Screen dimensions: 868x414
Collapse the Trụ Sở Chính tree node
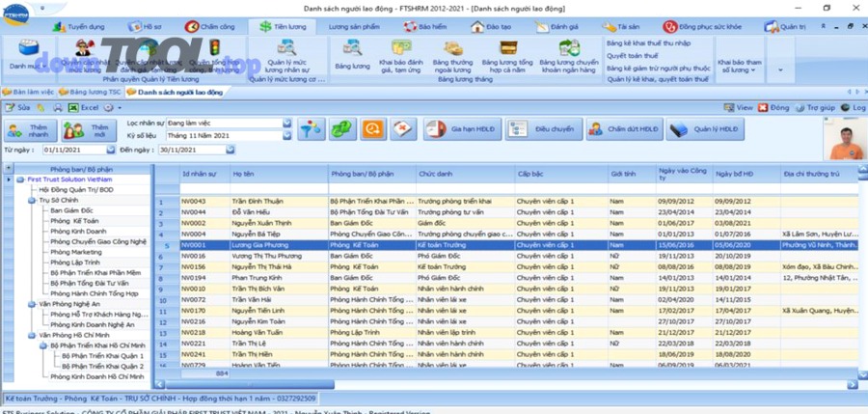32,200
